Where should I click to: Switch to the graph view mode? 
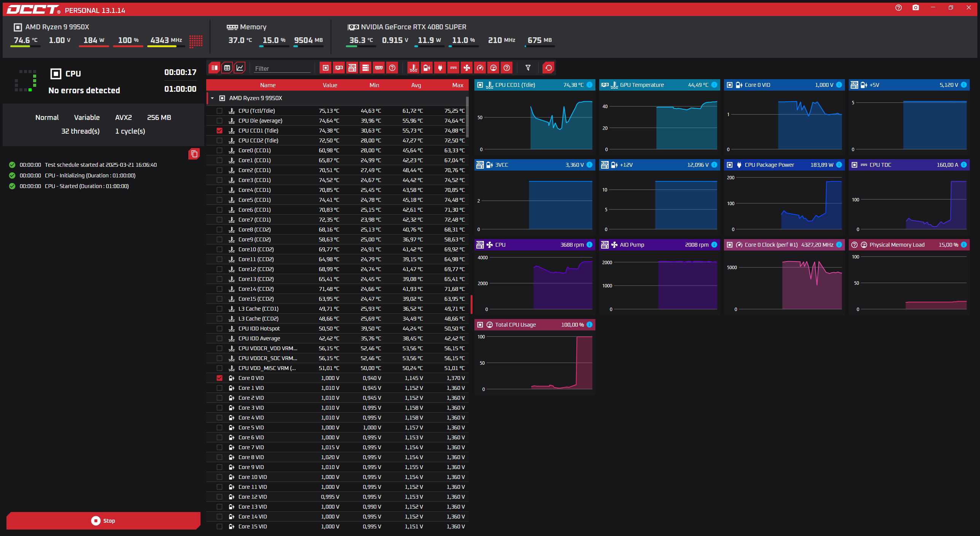pyautogui.click(x=240, y=68)
